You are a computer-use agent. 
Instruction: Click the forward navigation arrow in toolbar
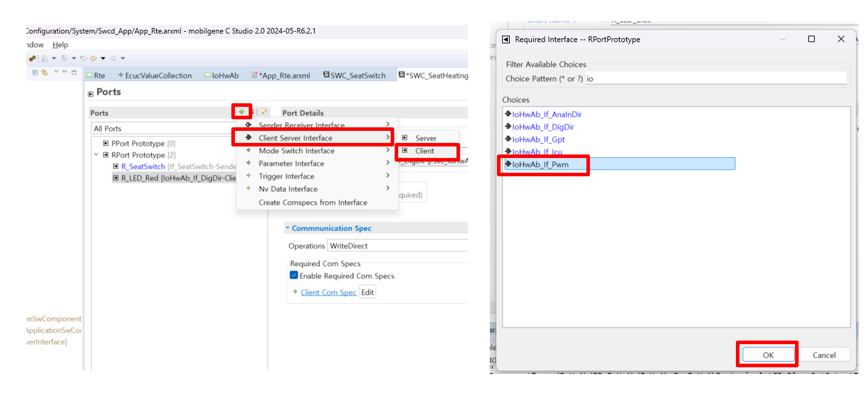pyautogui.click(x=113, y=58)
